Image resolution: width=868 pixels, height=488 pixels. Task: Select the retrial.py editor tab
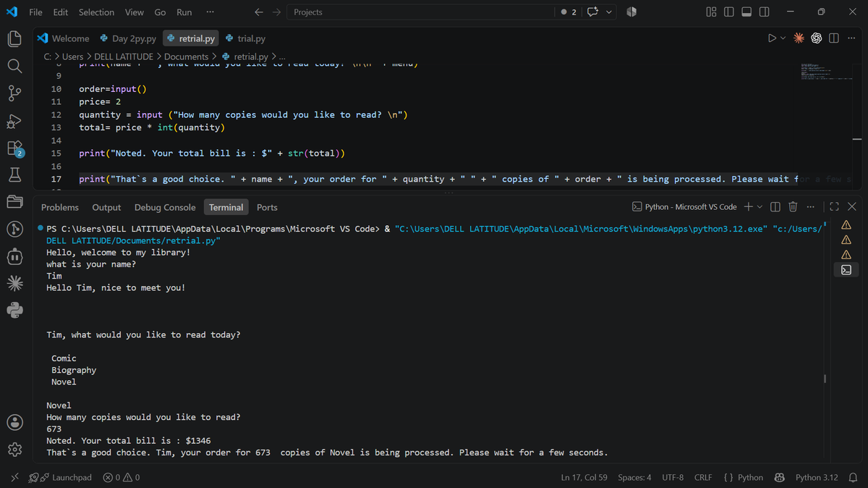click(190, 38)
